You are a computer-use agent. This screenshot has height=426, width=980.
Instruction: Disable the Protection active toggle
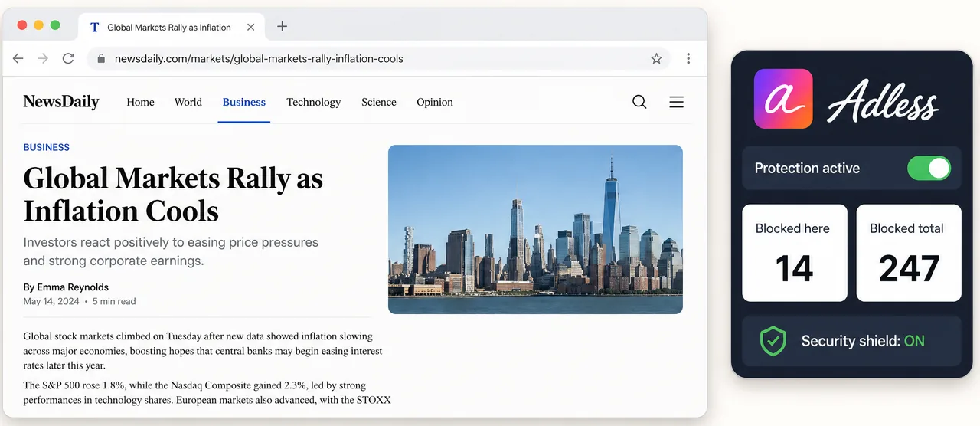coord(929,168)
